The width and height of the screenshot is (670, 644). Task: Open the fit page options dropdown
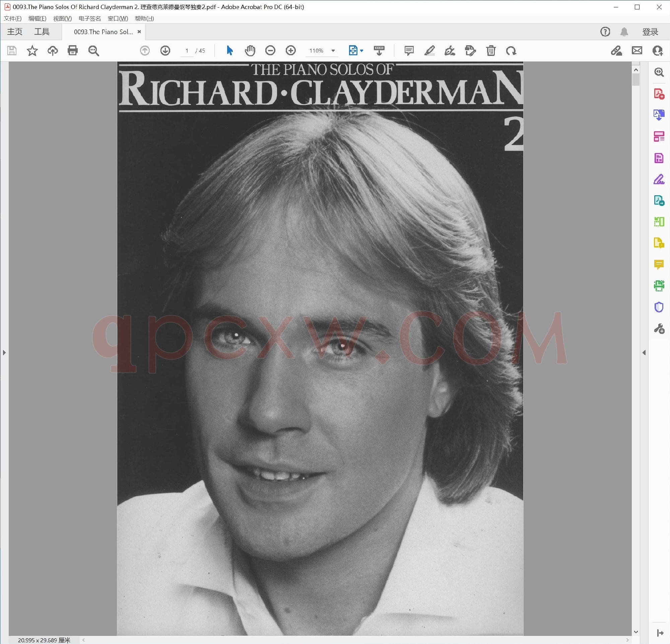(x=362, y=51)
